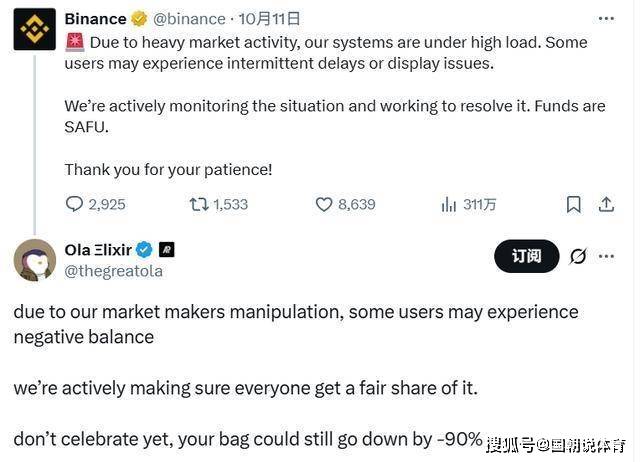The width and height of the screenshot is (640, 462).
Task: Share the Binance tweet
Action: pos(606,204)
